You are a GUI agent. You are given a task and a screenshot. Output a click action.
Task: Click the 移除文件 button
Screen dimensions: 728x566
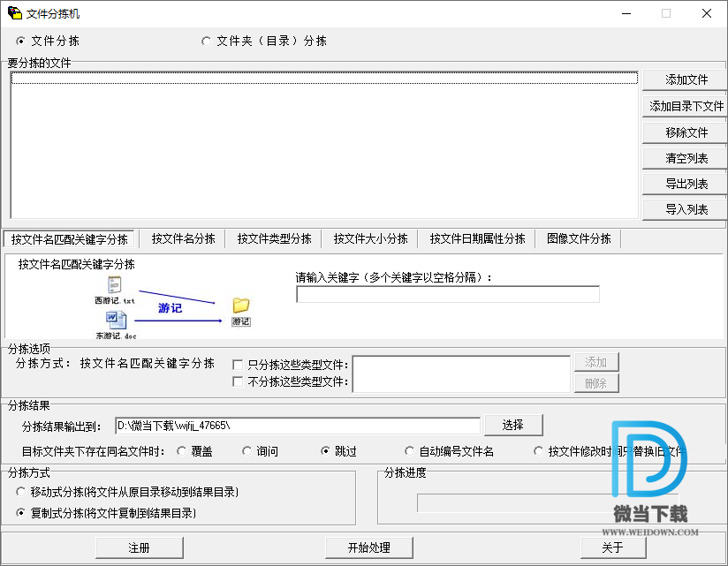[x=685, y=132]
